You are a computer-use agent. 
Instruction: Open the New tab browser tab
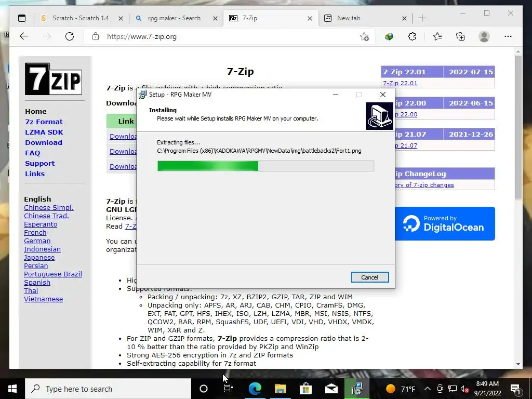[x=349, y=18]
